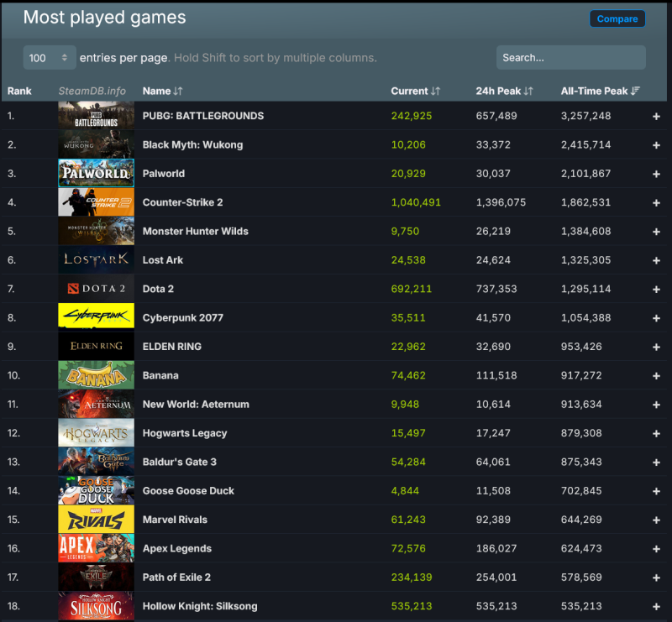Open the Counter-Strike 2 game link
Screen dimensions: 672x622
[x=182, y=202]
